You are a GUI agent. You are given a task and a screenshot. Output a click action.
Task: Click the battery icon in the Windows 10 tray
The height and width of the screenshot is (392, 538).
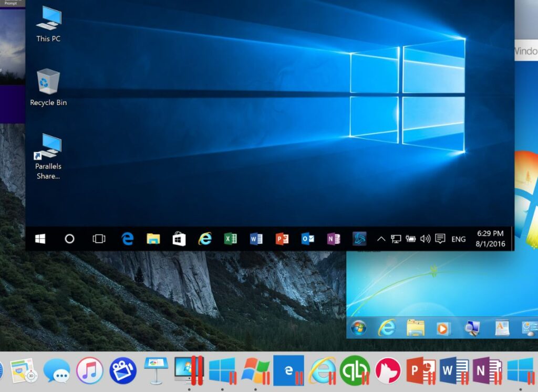click(411, 238)
